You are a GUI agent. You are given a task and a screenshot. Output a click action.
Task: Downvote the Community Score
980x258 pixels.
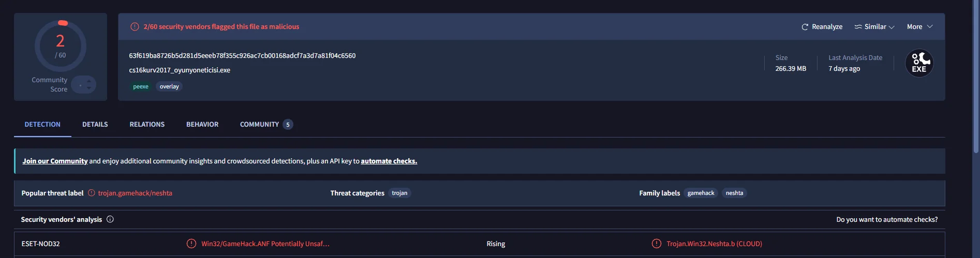click(89, 88)
